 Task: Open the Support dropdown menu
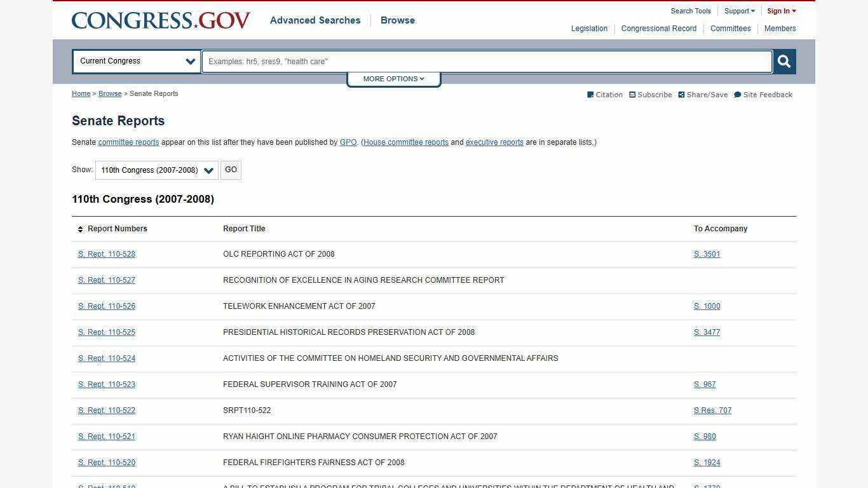738,11
